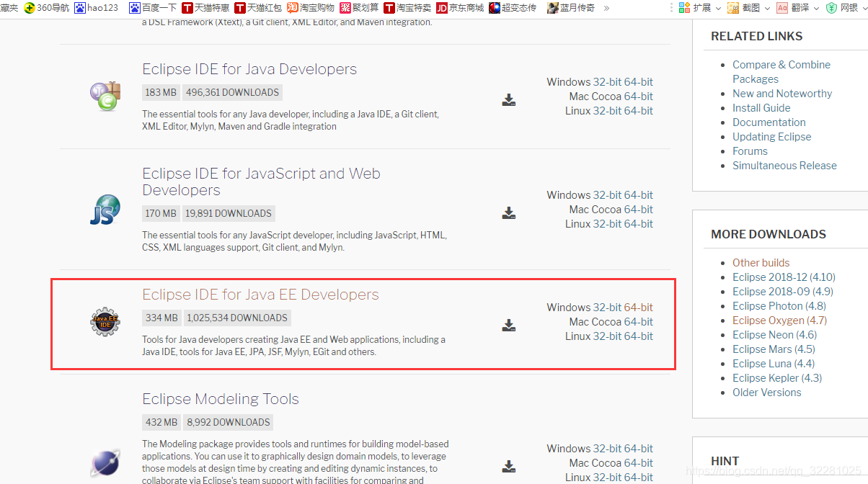Click the 8,992 DOWNLOADS badge

228,422
